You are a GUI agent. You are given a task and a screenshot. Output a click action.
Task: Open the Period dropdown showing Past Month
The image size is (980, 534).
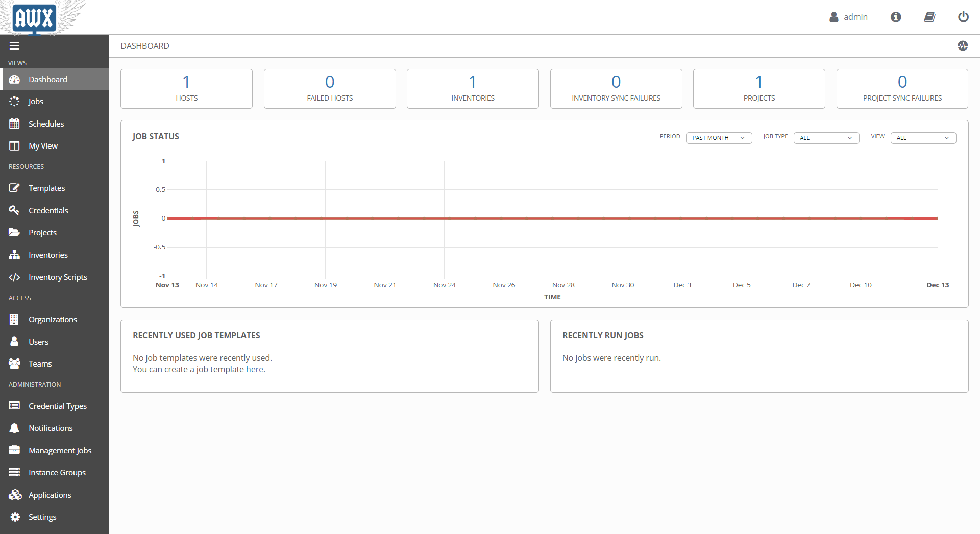pyautogui.click(x=719, y=138)
